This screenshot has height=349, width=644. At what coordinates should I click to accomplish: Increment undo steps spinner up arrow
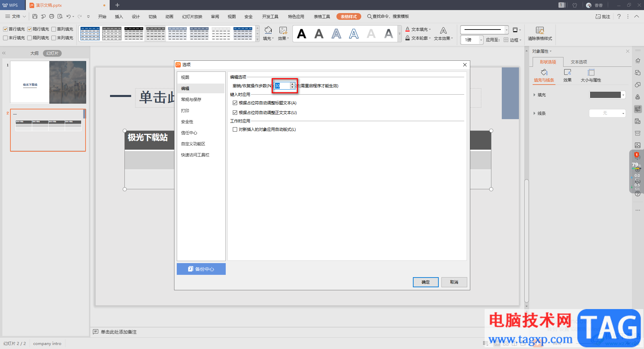coord(292,84)
